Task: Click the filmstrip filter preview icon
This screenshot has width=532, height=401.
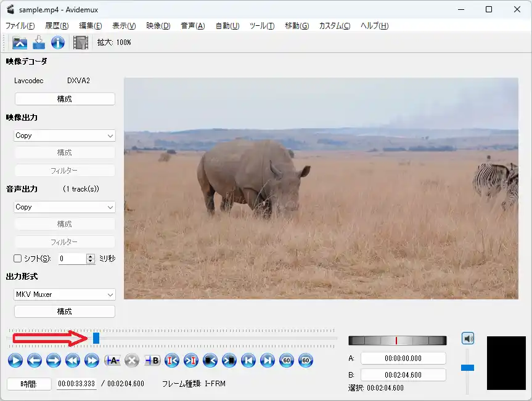Action: 81,43
